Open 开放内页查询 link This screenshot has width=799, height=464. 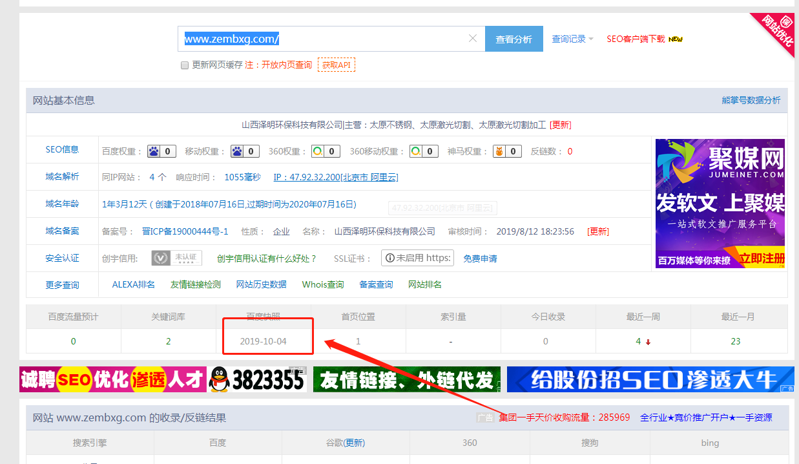(x=287, y=65)
